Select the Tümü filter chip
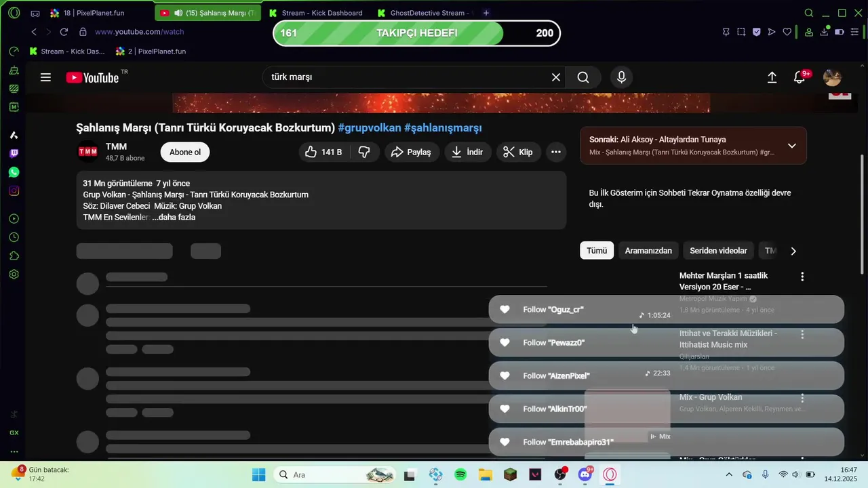 (597, 251)
